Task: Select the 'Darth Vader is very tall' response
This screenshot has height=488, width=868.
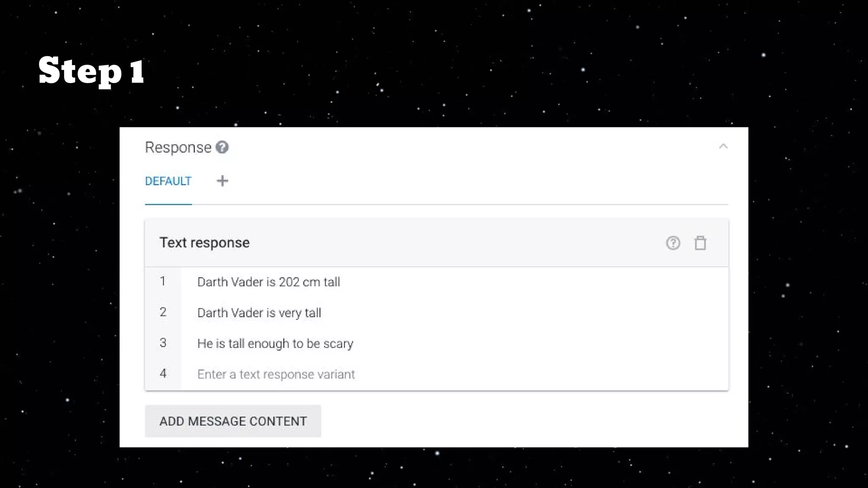Action: (x=454, y=313)
